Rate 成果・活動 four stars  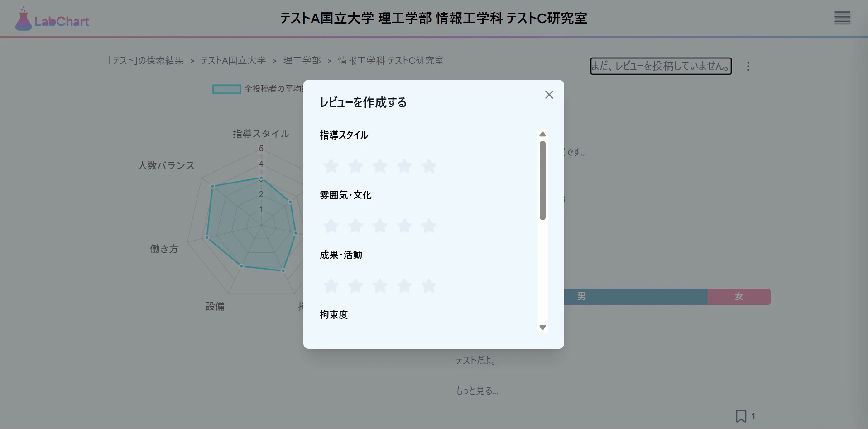point(404,285)
